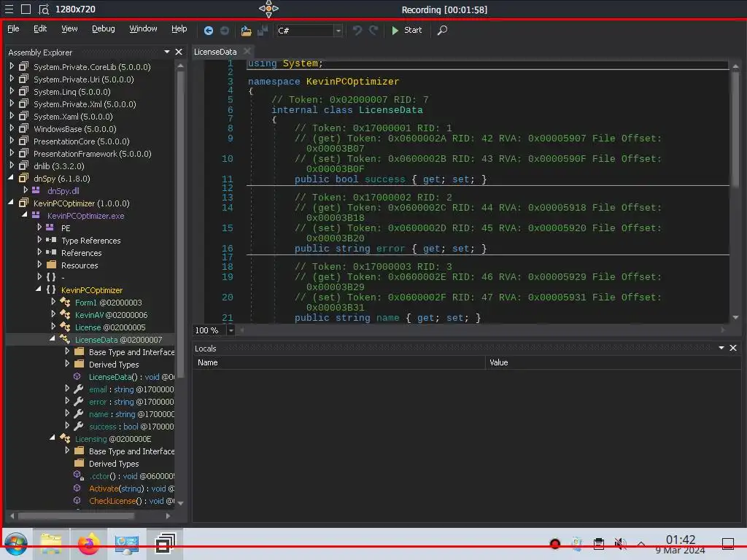Click the Save All toolbar icon

coord(263,31)
